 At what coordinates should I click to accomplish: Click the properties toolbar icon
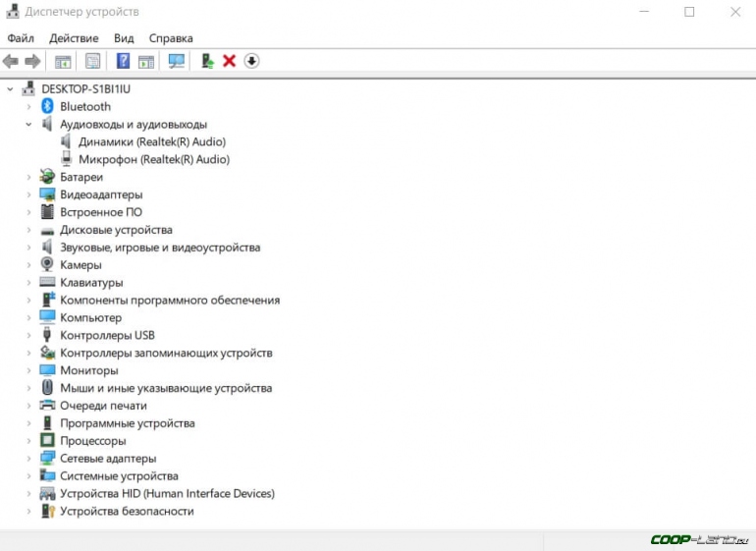pos(93,61)
